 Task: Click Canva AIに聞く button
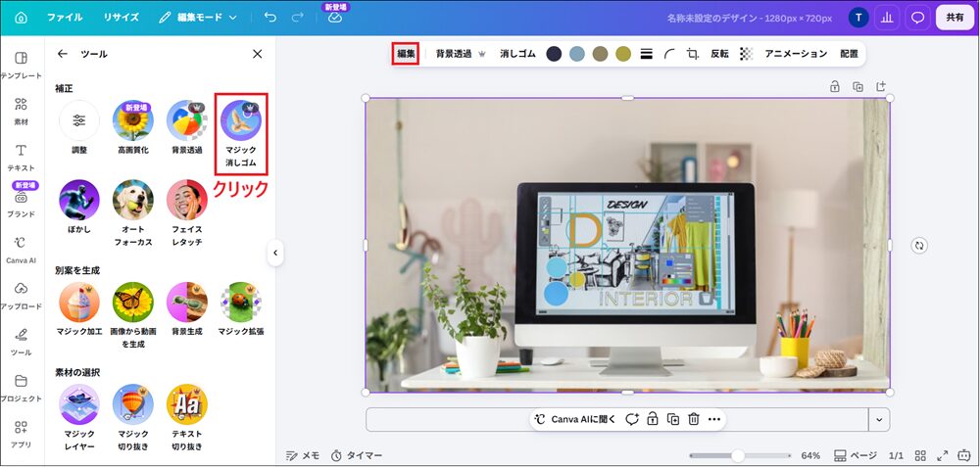576,419
